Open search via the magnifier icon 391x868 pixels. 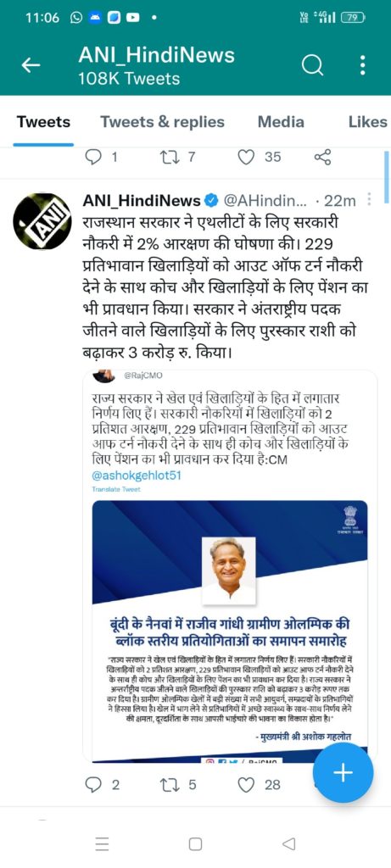(312, 66)
